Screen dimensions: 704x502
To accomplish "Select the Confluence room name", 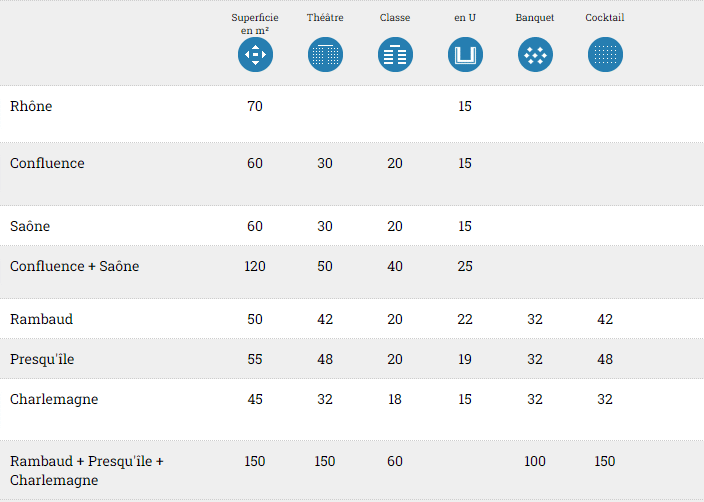I will tap(47, 163).
